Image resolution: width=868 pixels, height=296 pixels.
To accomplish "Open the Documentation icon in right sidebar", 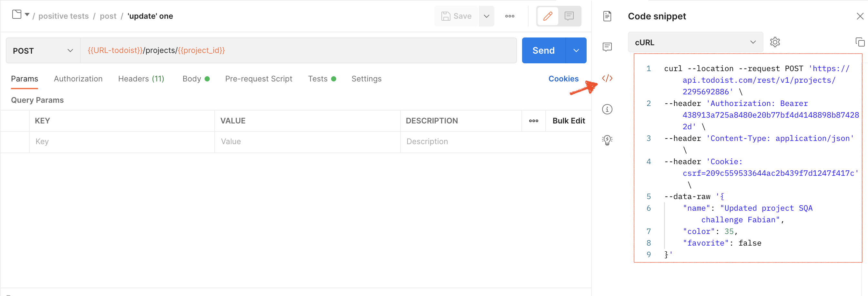I will click(x=607, y=16).
